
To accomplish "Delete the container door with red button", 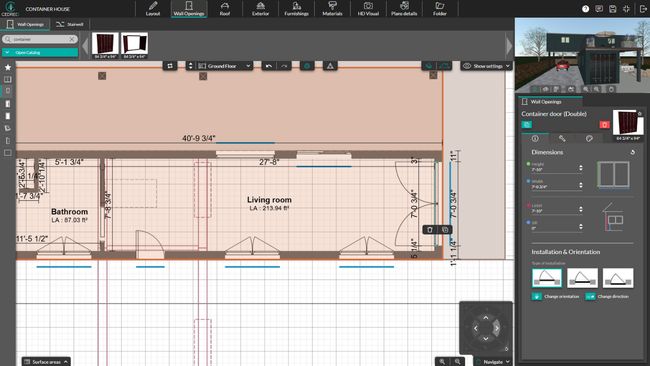I will (x=604, y=124).
